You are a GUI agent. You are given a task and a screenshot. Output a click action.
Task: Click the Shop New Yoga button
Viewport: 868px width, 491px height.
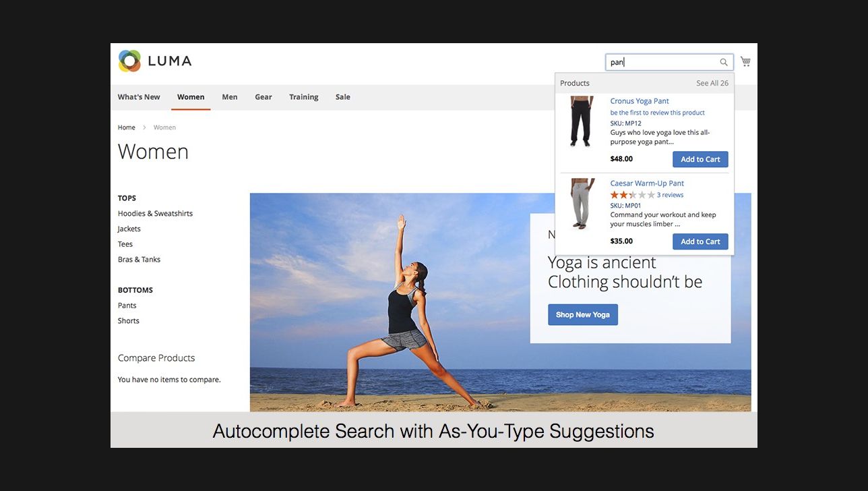582,314
